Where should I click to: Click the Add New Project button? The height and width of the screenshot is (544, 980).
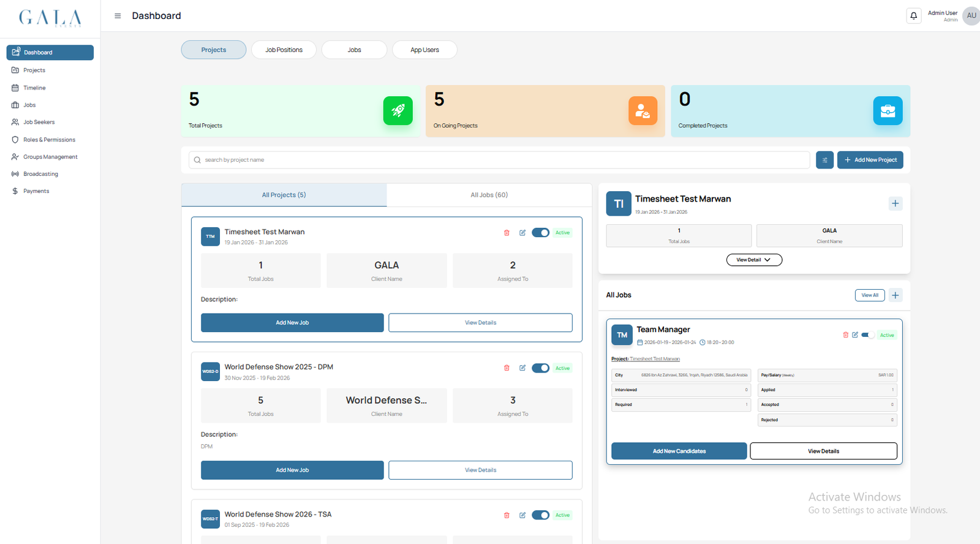click(x=870, y=160)
